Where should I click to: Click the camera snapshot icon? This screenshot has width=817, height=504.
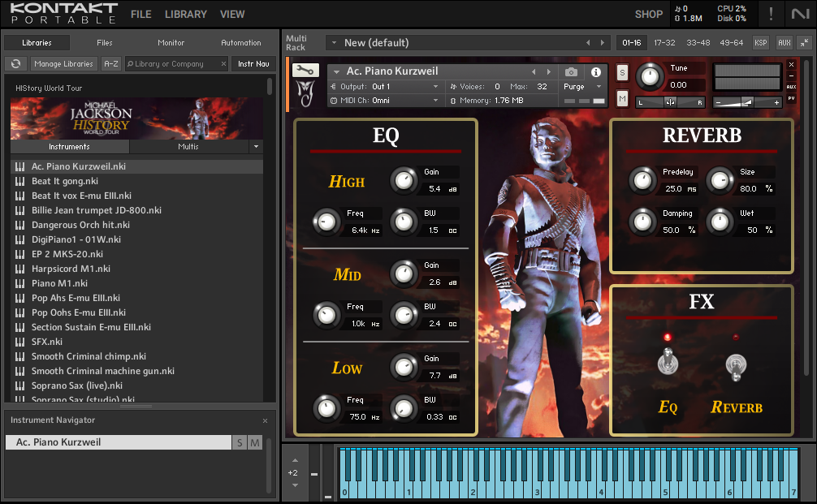pos(571,72)
